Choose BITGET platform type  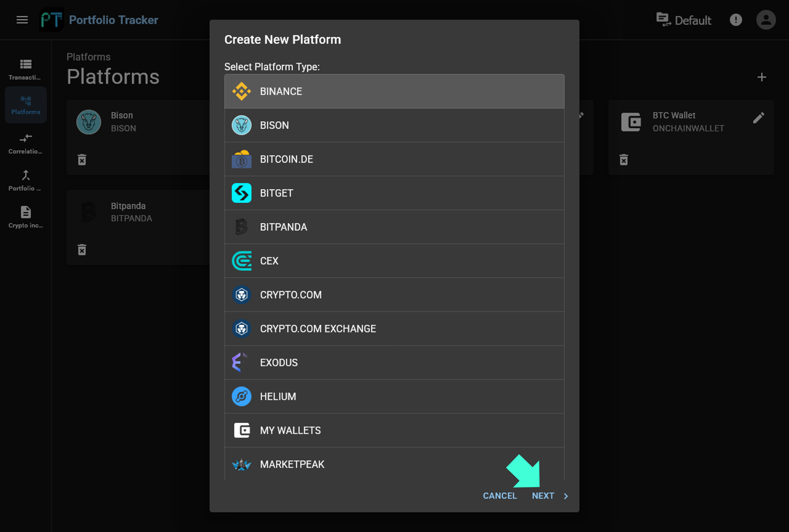tap(394, 193)
